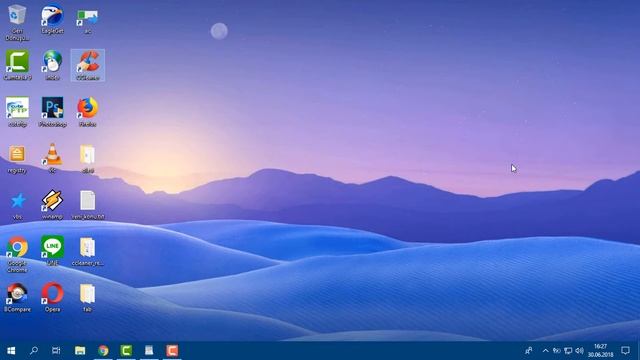Open the taskbar clock and date

600,351
